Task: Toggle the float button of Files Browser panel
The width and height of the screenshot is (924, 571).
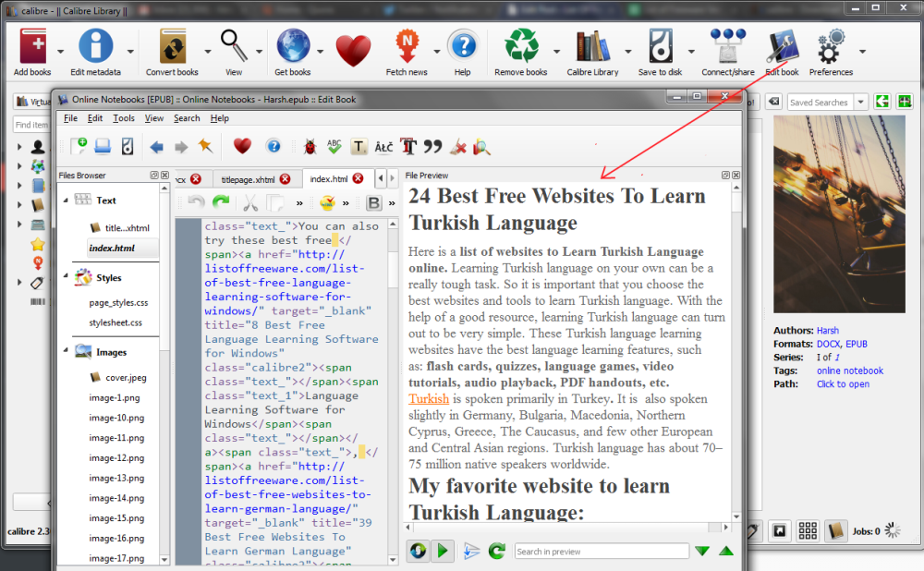Action: coord(154,175)
